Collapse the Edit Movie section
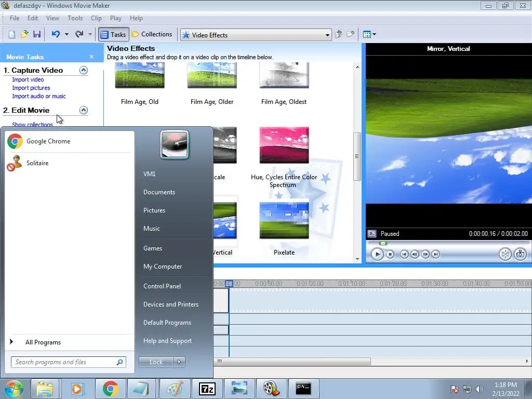The height and width of the screenshot is (399, 532). coord(84,110)
